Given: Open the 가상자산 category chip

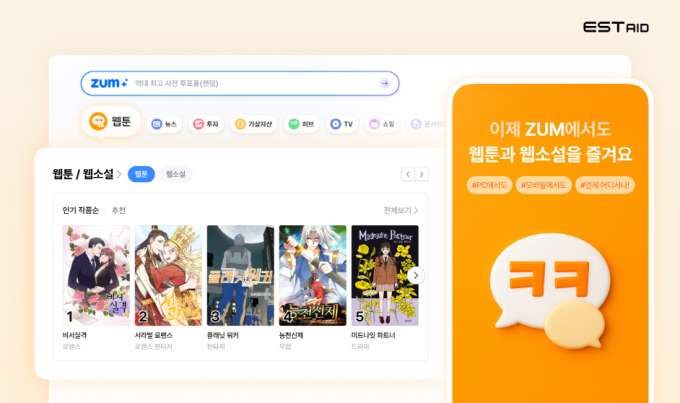Looking at the screenshot, I should [254, 124].
